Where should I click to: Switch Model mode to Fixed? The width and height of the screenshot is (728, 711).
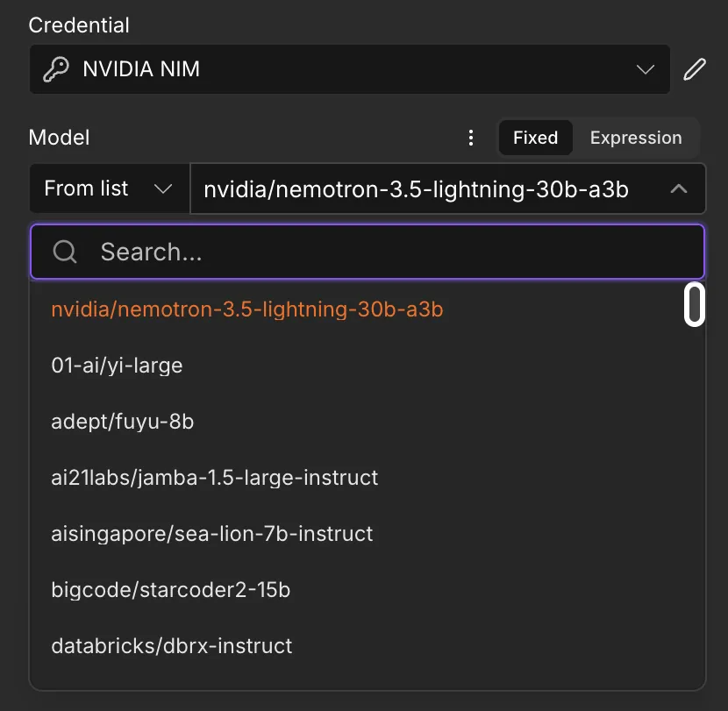click(x=535, y=138)
